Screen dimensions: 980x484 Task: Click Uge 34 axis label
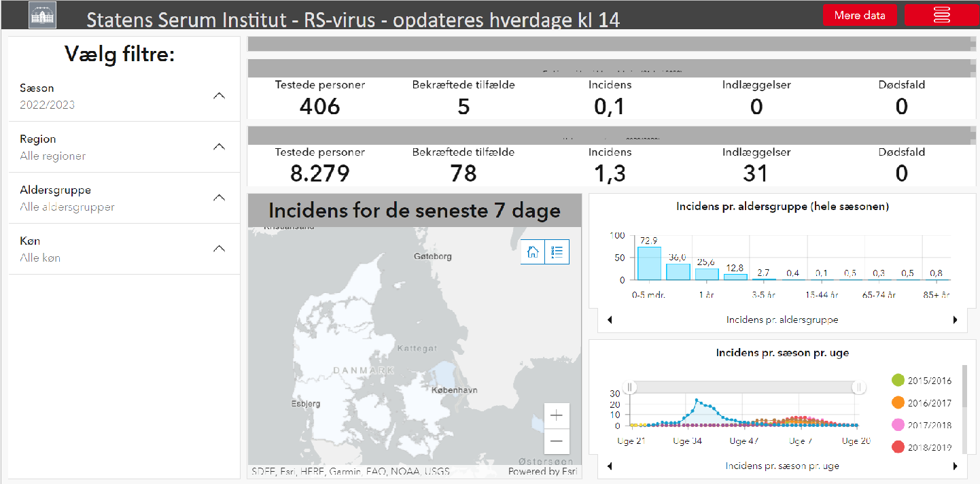pos(687,441)
